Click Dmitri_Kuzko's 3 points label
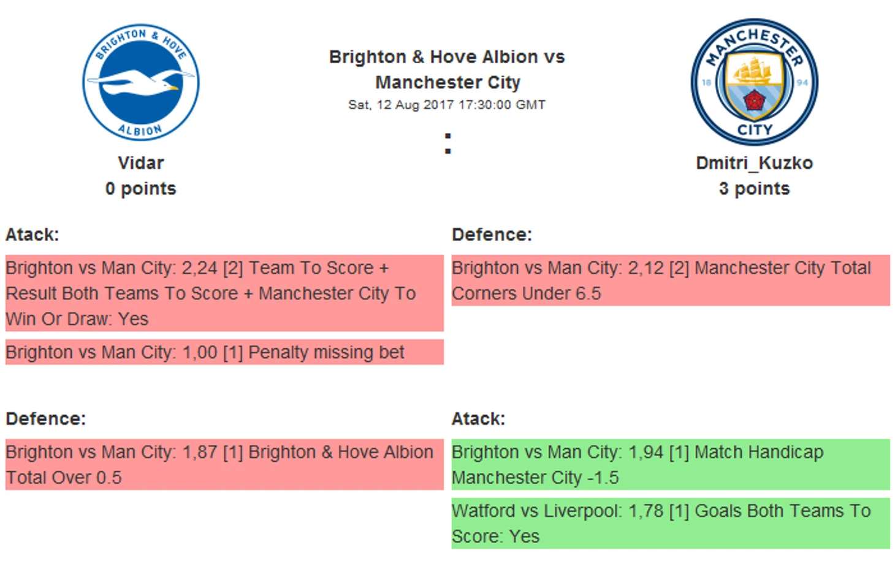Screen dimensions: 895x588 [754, 189]
